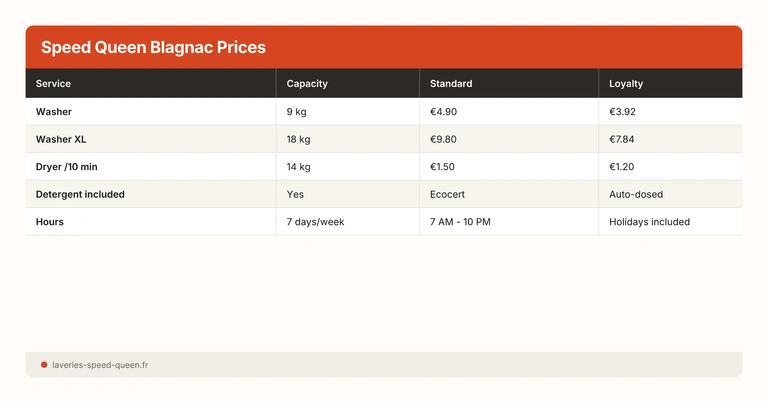The image size is (768, 403).
Task: Click the 'Auto-dosed' cell
Action: coord(636,194)
